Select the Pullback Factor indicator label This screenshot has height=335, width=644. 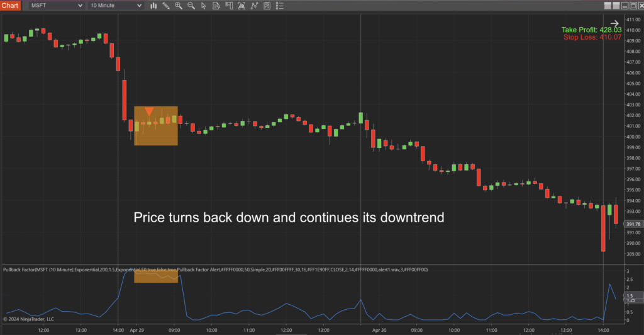pyautogui.click(x=215, y=270)
